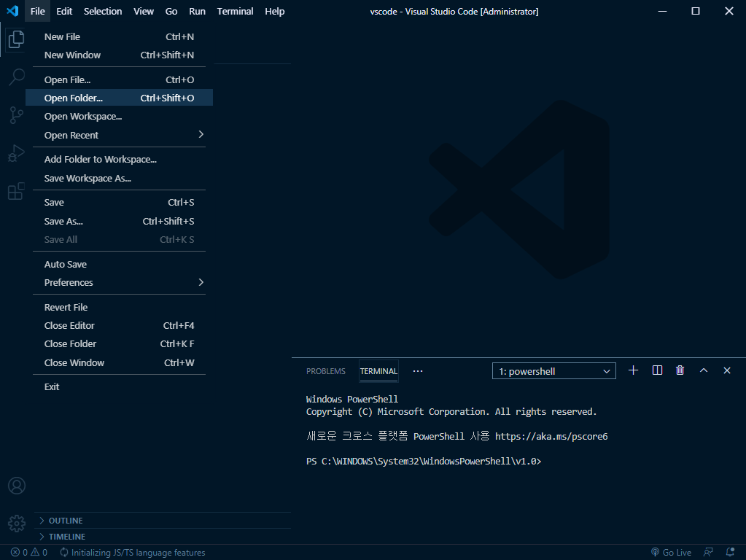Image resolution: width=746 pixels, height=560 pixels.
Task: Choose Save Workspace As... entry
Action: pos(119,179)
